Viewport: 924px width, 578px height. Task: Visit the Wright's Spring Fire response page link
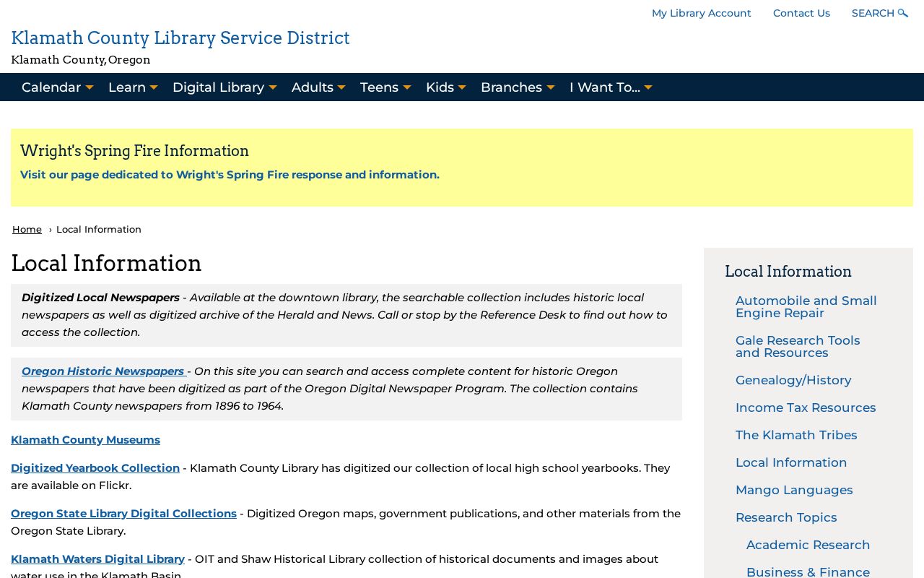[x=230, y=175]
